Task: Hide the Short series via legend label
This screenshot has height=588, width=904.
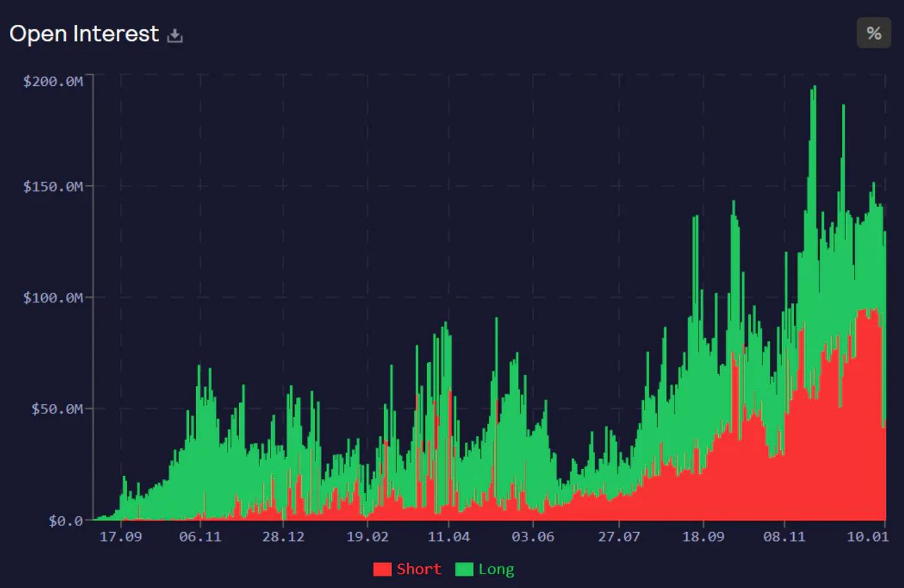Action: tap(418, 569)
